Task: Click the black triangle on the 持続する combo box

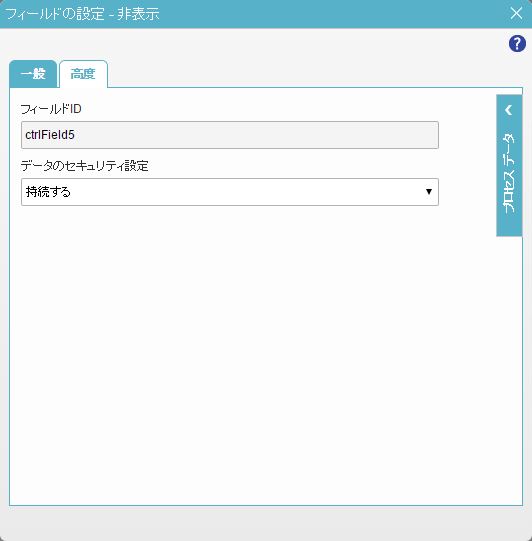Action: pyautogui.click(x=428, y=191)
